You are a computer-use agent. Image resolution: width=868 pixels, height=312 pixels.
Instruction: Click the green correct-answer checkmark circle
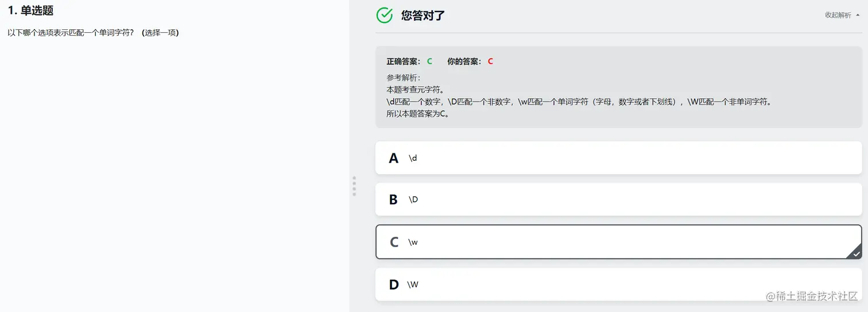[x=384, y=16]
